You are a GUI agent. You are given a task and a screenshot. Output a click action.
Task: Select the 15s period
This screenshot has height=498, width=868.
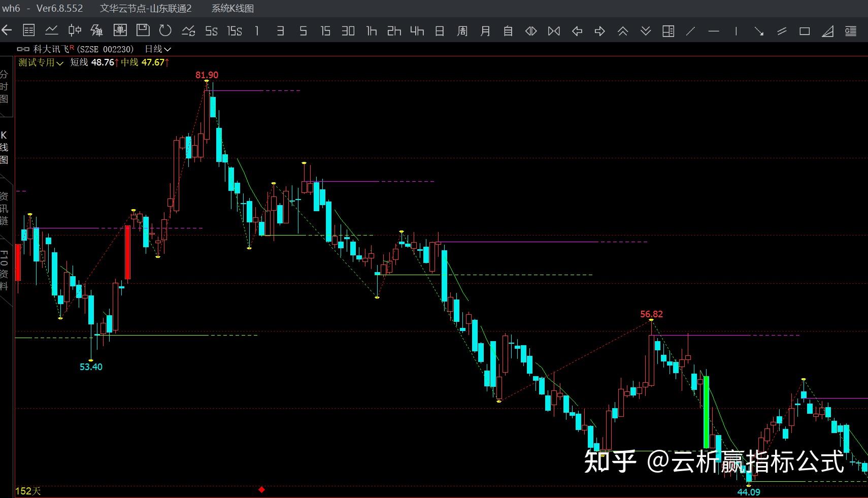click(x=235, y=31)
